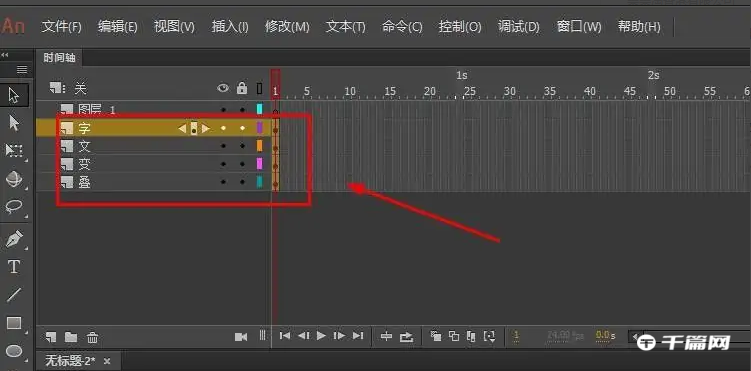Screen dimensions: 751x371
Task: Switch to the 时间轴 panel tab
Action: coord(59,58)
